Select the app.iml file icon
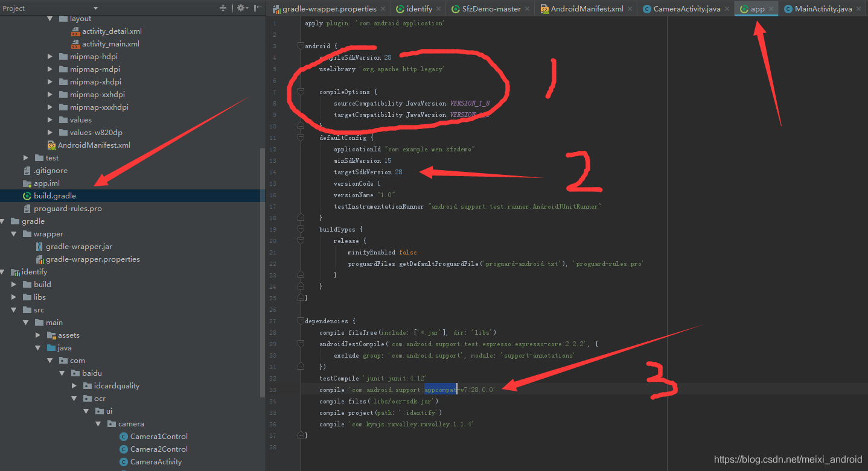868x471 pixels. point(27,183)
